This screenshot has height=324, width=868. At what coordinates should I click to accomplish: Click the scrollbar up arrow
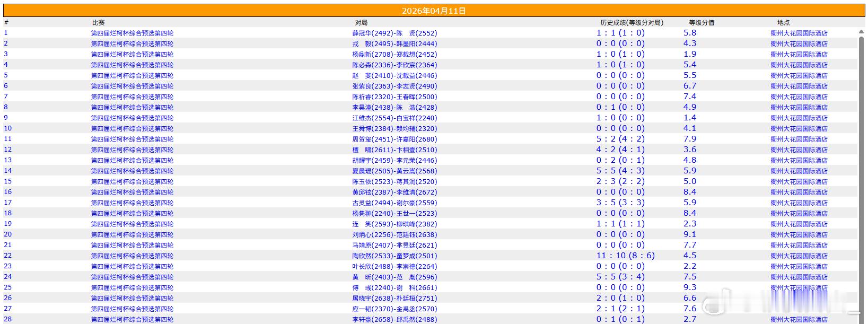pyautogui.click(x=861, y=32)
